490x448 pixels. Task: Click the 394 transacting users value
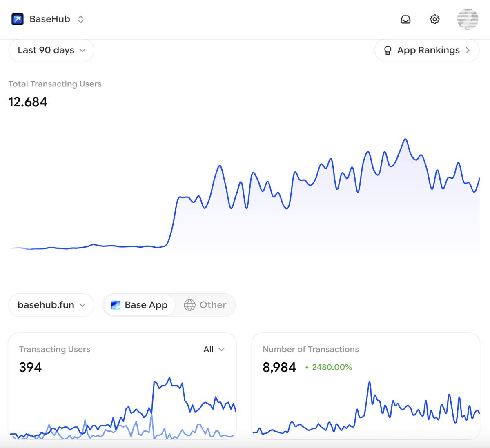coord(30,367)
